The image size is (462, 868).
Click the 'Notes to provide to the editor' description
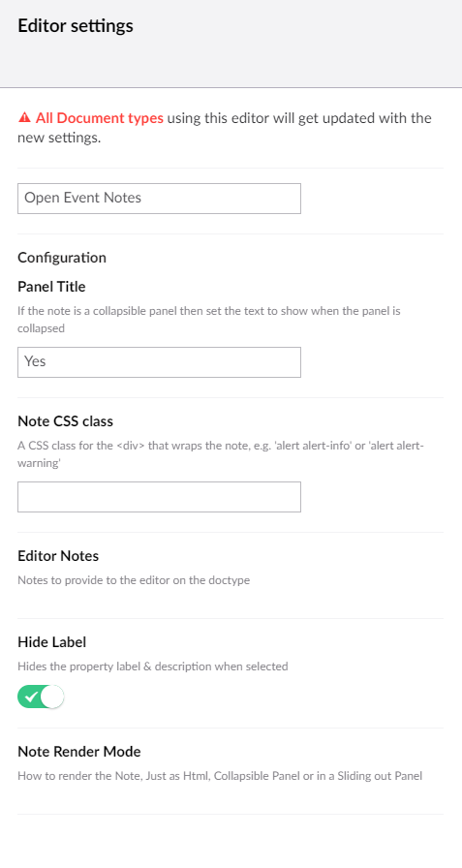tap(134, 580)
